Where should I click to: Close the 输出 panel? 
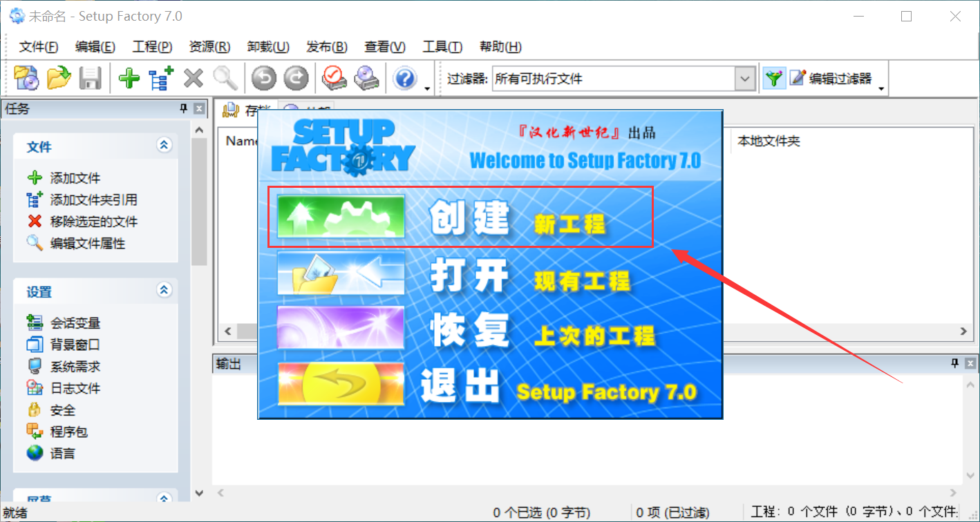[x=970, y=363]
